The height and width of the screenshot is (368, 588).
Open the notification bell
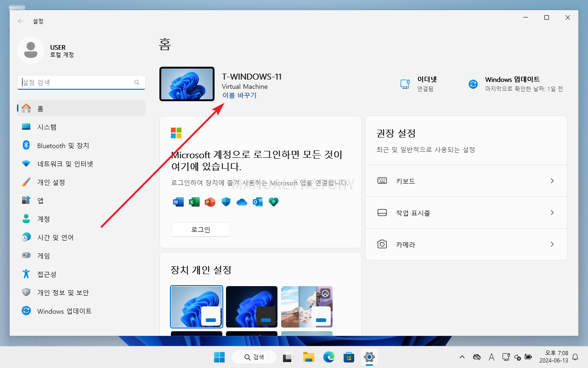click(x=575, y=357)
